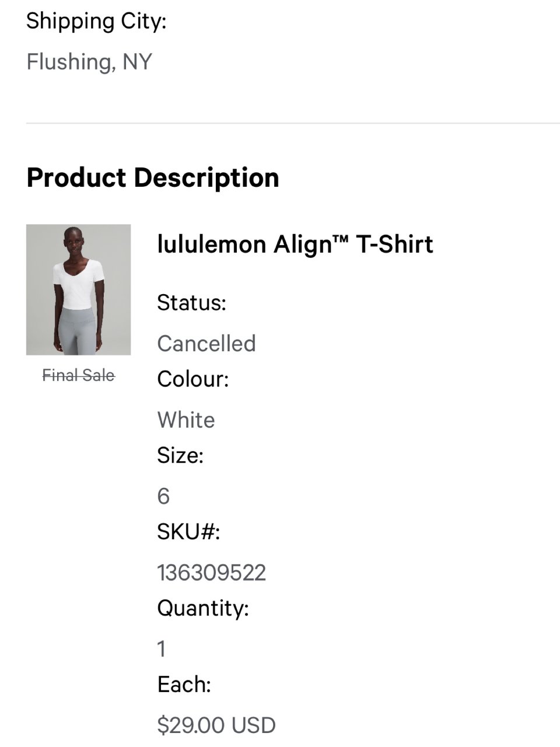
Task: Click the Each price label
Action: (x=184, y=685)
